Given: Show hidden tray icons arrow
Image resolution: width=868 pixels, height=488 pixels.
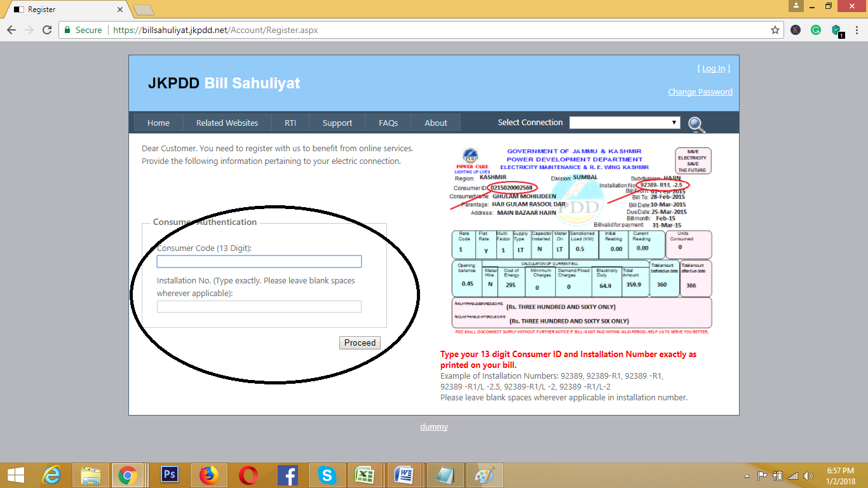Looking at the screenshot, I should [x=747, y=475].
